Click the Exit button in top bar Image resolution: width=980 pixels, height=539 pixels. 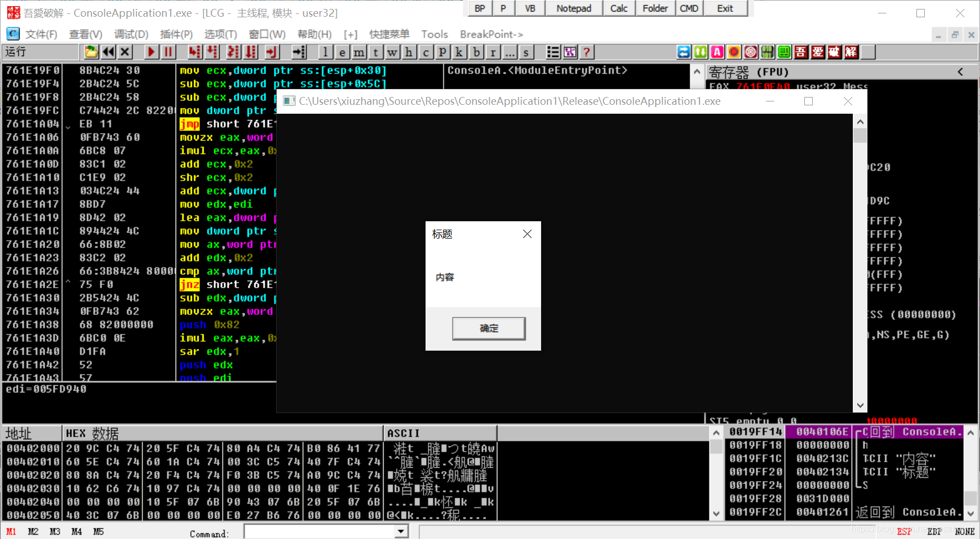tap(725, 8)
